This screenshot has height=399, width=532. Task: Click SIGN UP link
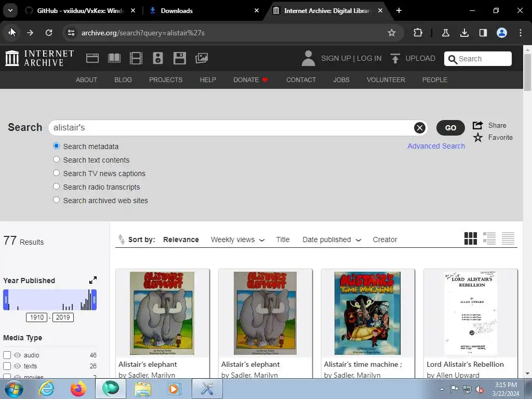(336, 58)
